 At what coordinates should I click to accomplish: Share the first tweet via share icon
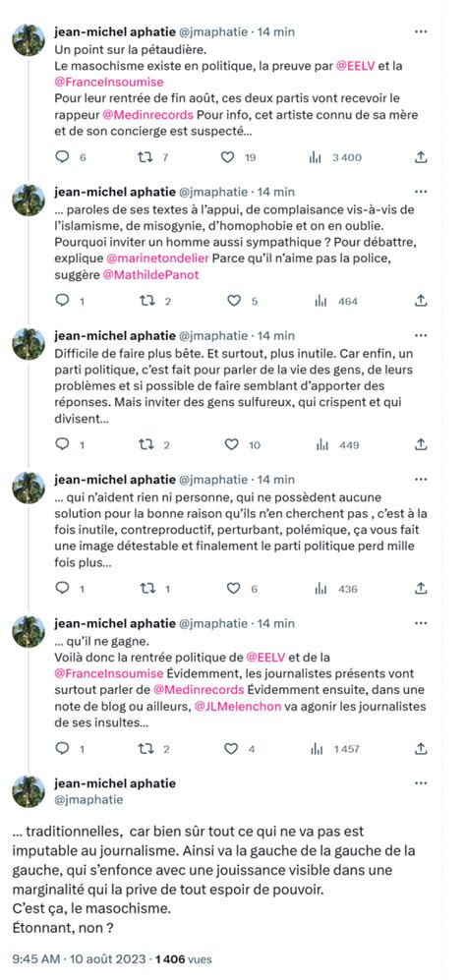pos(421,157)
